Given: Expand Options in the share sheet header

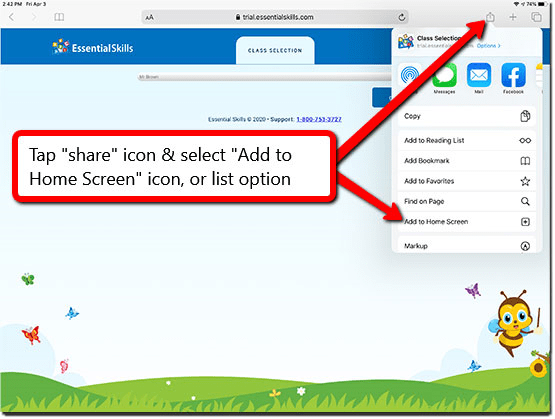Looking at the screenshot, I should (488, 46).
